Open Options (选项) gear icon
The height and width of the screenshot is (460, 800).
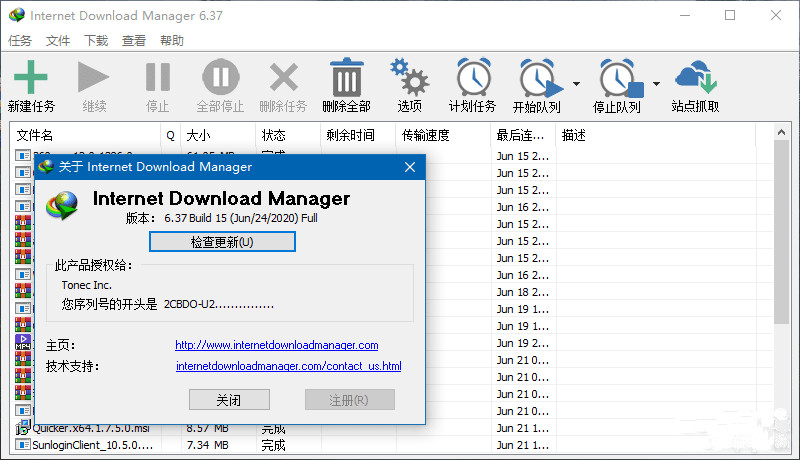[409, 77]
